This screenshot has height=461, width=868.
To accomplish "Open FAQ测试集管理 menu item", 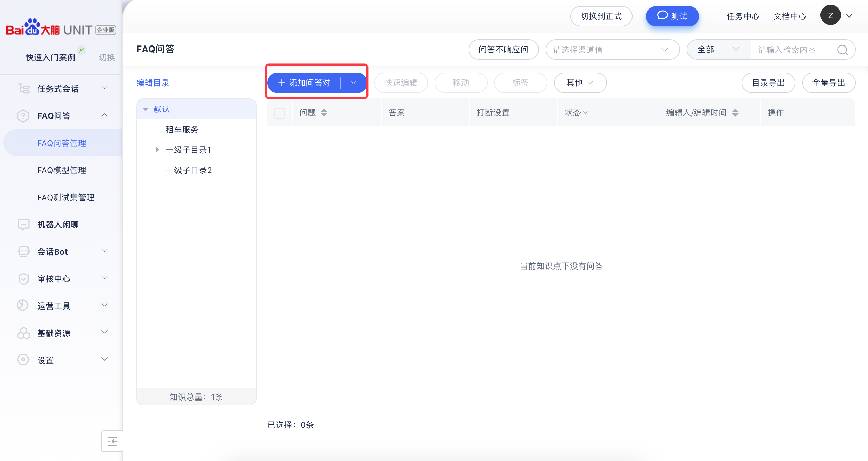I will click(66, 197).
